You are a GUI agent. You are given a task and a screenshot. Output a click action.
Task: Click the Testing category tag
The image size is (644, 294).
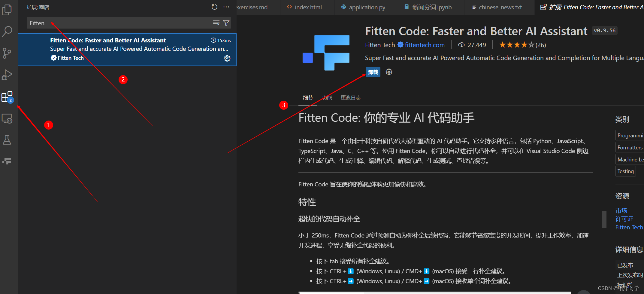(x=625, y=171)
